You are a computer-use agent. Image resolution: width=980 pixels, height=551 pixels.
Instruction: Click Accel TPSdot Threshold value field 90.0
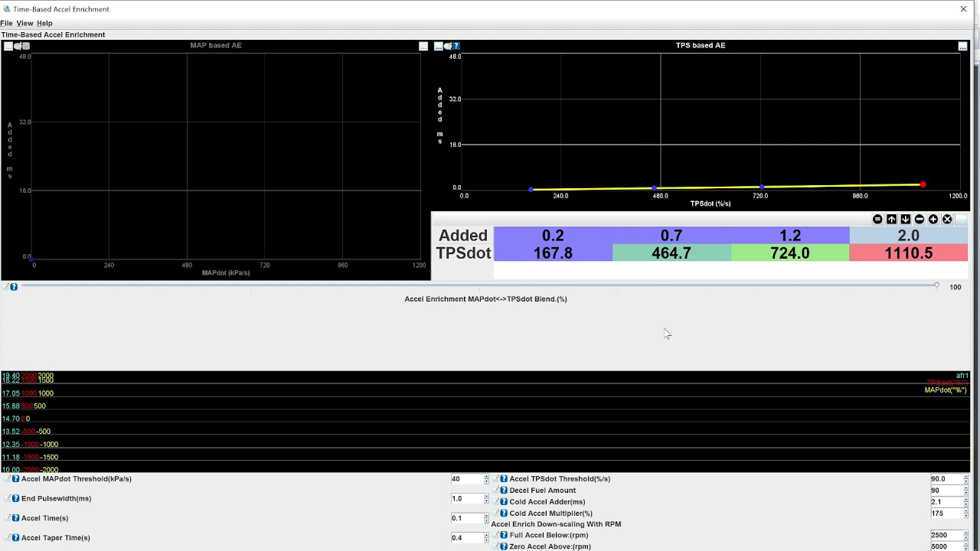[x=946, y=479]
